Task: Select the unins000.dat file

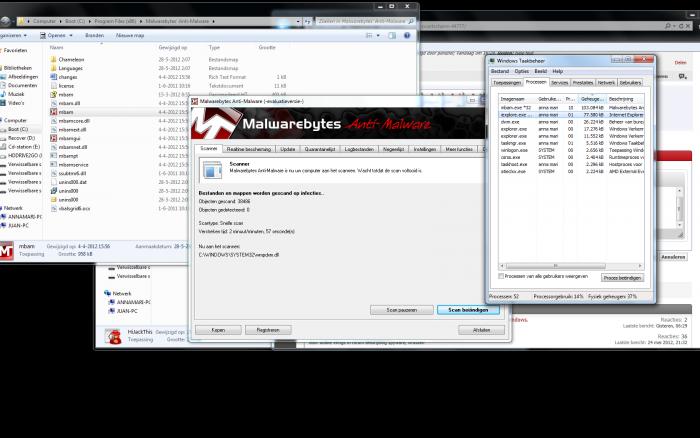Action: click(72, 182)
